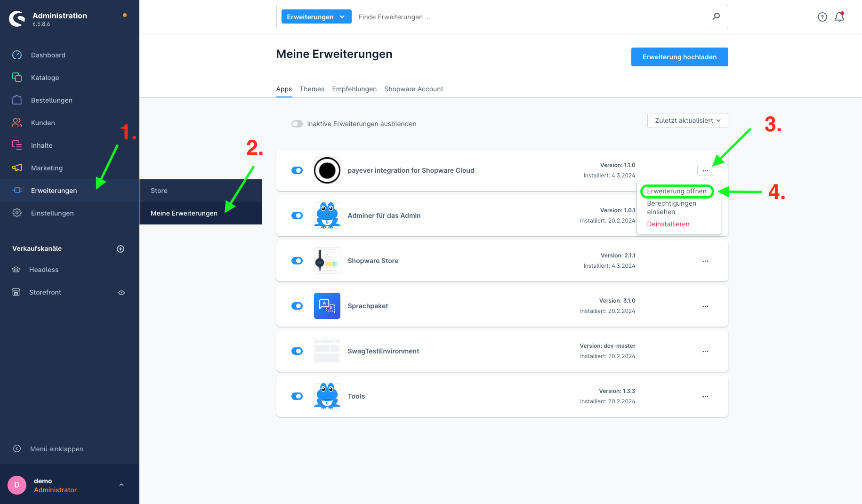Open Sprachpaket three-dot menu
Image resolution: width=862 pixels, height=504 pixels.
pyautogui.click(x=705, y=306)
